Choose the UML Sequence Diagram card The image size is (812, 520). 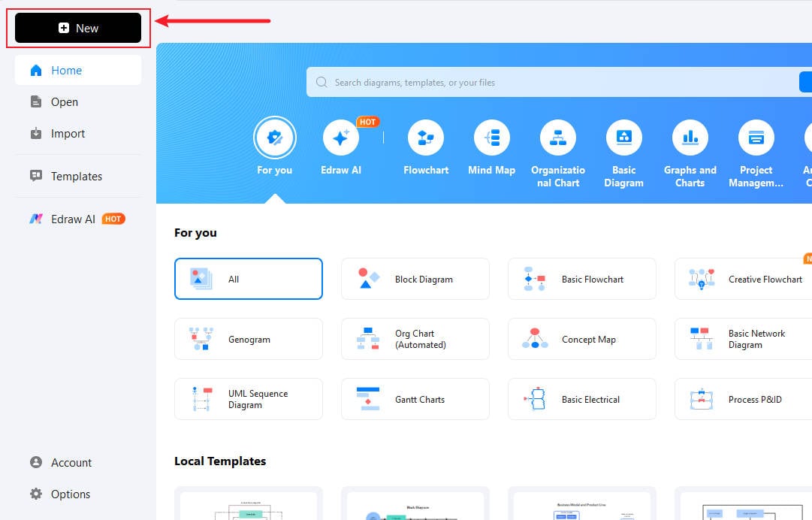point(249,399)
